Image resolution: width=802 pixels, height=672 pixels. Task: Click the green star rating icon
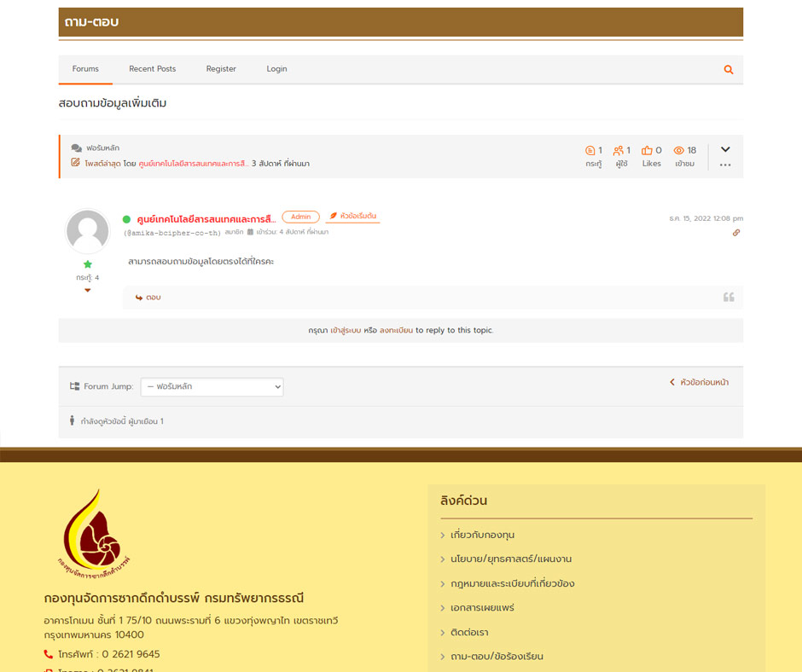pyautogui.click(x=88, y=264)
